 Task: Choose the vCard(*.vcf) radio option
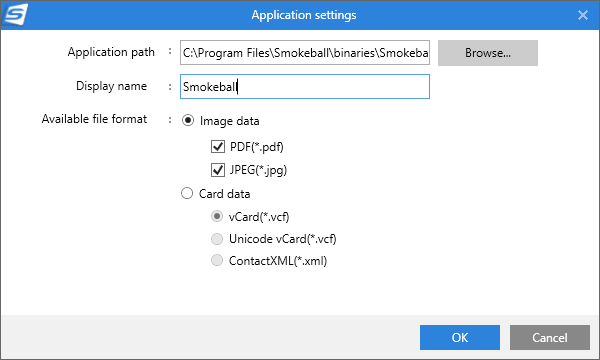[x=217, y=217]
